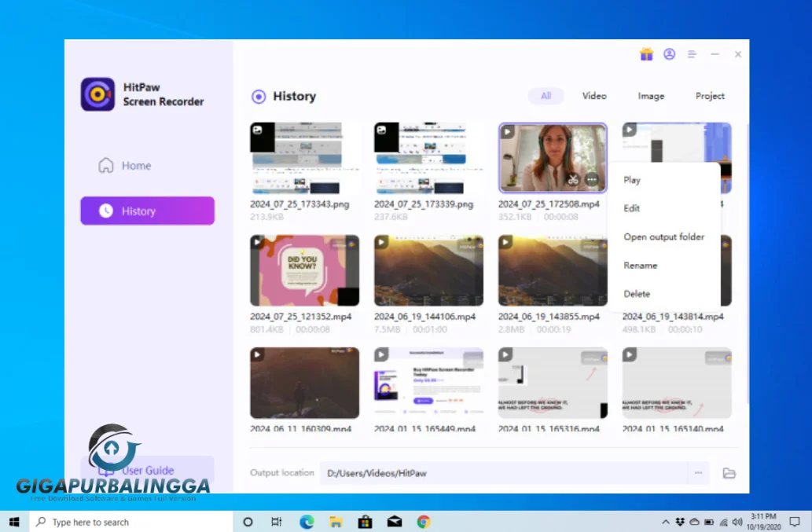
Task: Click the HitPaw Screen Recorder logo
Action: [x=97, y=94]
